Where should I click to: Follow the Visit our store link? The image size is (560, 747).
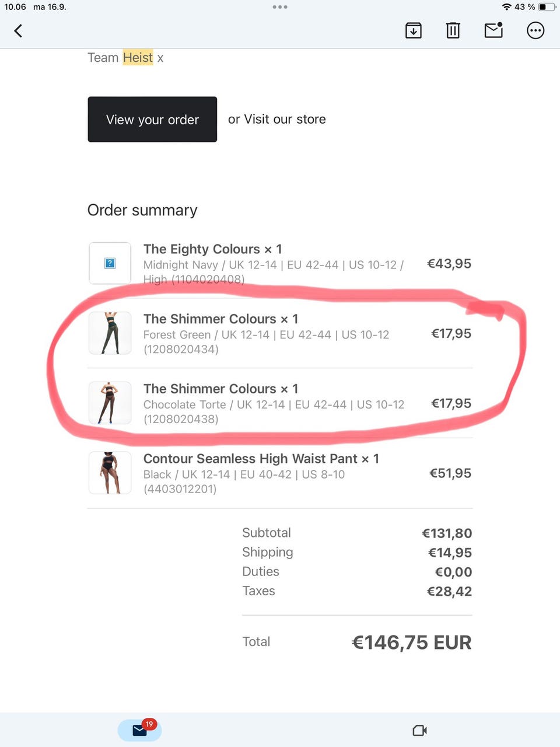285,119
